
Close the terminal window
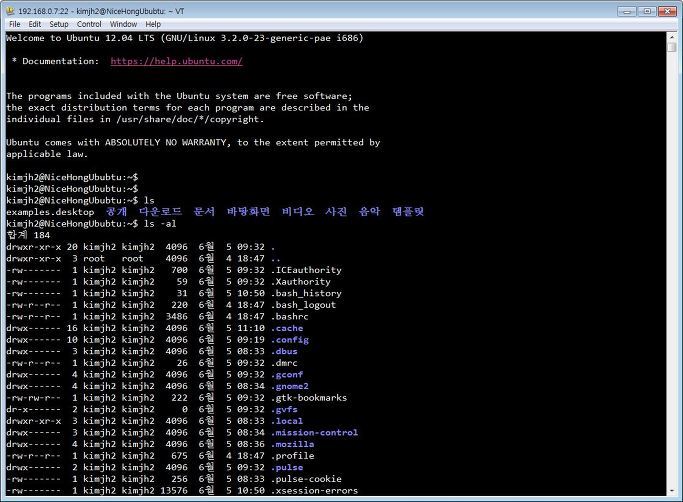(x=667, y=11)
